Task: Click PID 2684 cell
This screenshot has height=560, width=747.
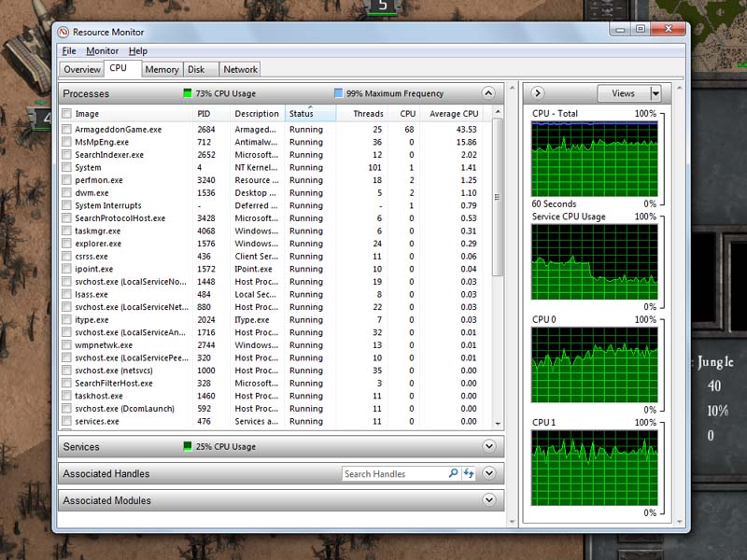Action: 206,130
